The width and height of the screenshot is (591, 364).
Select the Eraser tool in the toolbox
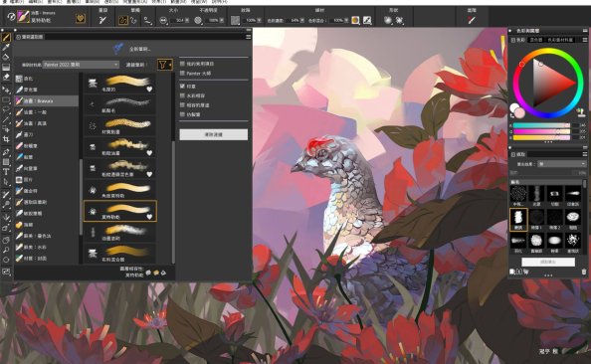[6, 77]
